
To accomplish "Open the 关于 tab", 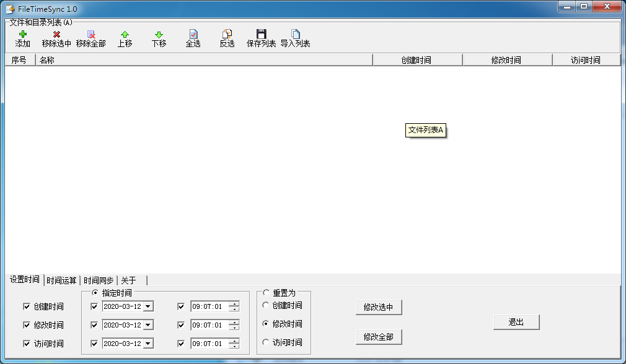I will 132,280.
